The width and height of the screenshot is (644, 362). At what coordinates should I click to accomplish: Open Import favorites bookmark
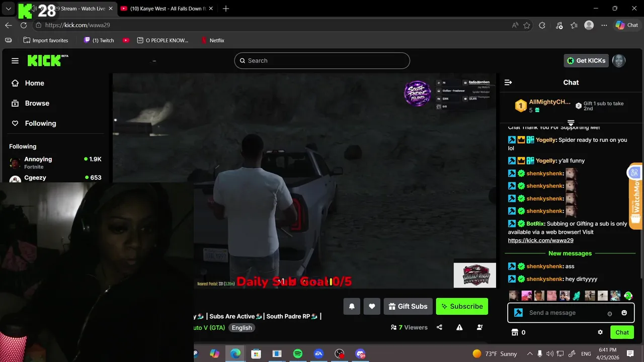[46, 40]
